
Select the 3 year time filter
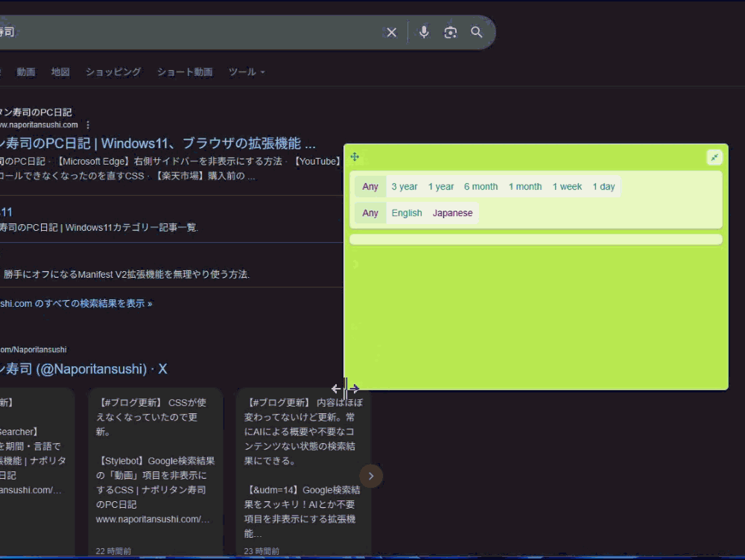tap(405, 187)
